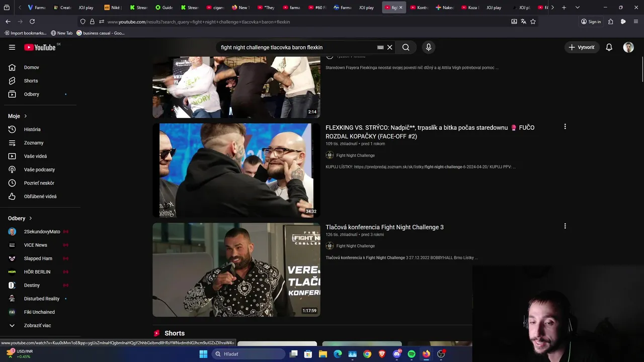Screen dimensions: 644x362
Task: Open business casual bookmark
Action: [x=101, y=33]
